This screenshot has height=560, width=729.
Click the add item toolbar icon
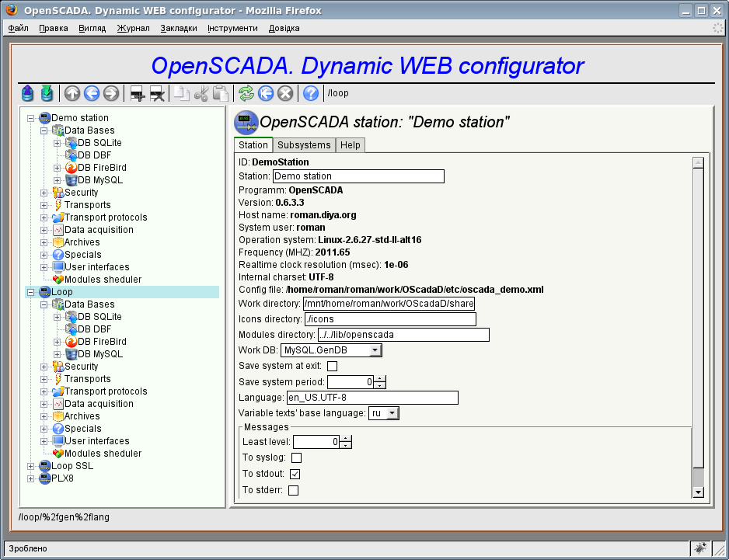click(x=137, y=93)
